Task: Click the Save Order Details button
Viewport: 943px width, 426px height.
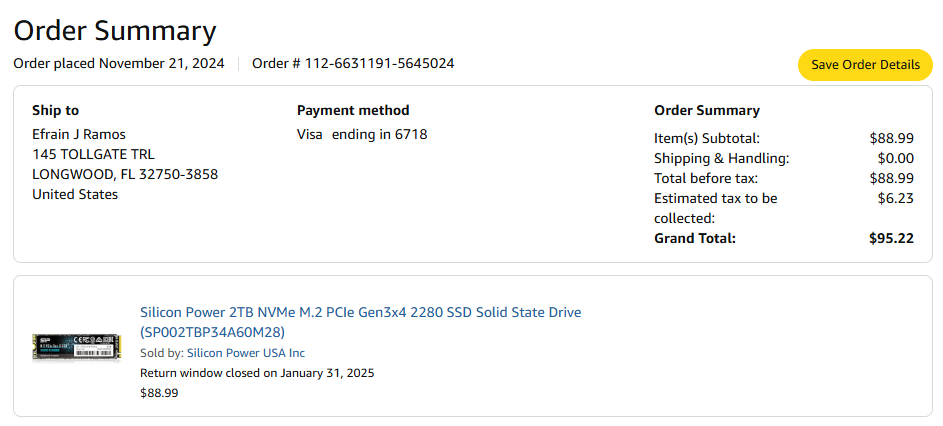Action: (x=865, y=65)
